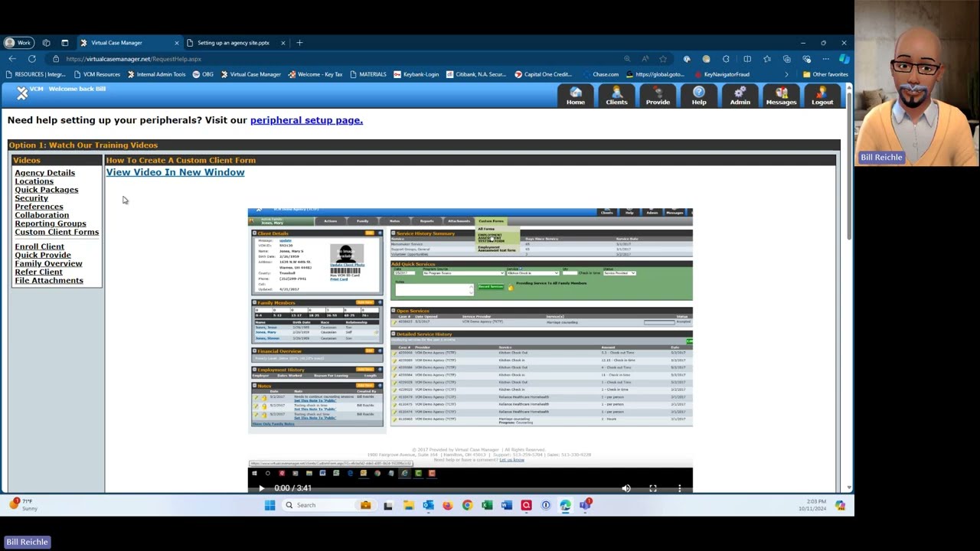Viewport: 980px width, 551px height.
Task: Open Edge Copilot sidebar icon
Action: point(844,59)
